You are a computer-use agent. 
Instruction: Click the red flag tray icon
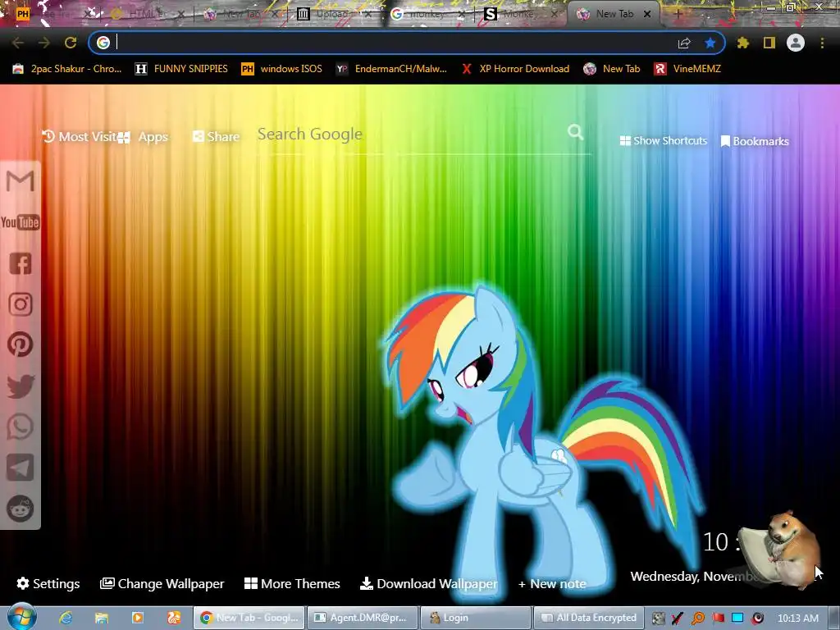718,619
